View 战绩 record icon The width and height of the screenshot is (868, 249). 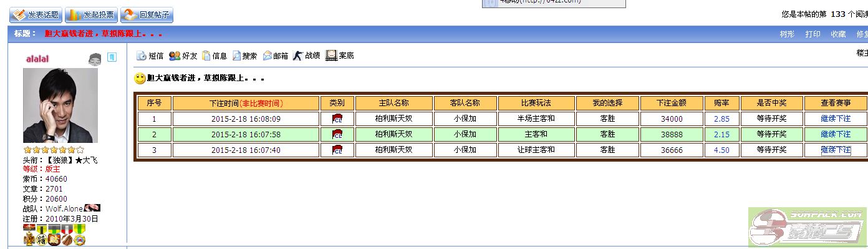tap(307, 56)
